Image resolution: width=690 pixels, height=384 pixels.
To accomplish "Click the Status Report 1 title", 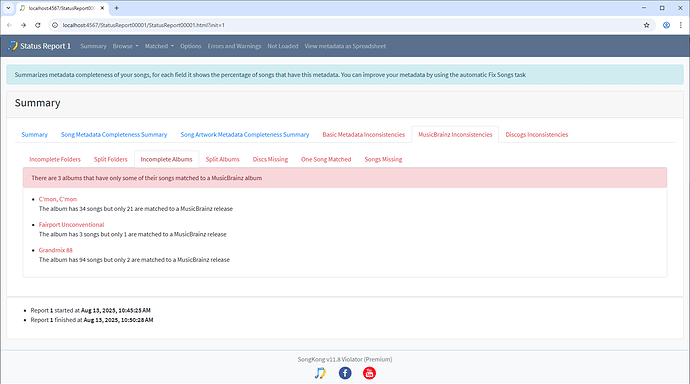I will pos(45,46).
